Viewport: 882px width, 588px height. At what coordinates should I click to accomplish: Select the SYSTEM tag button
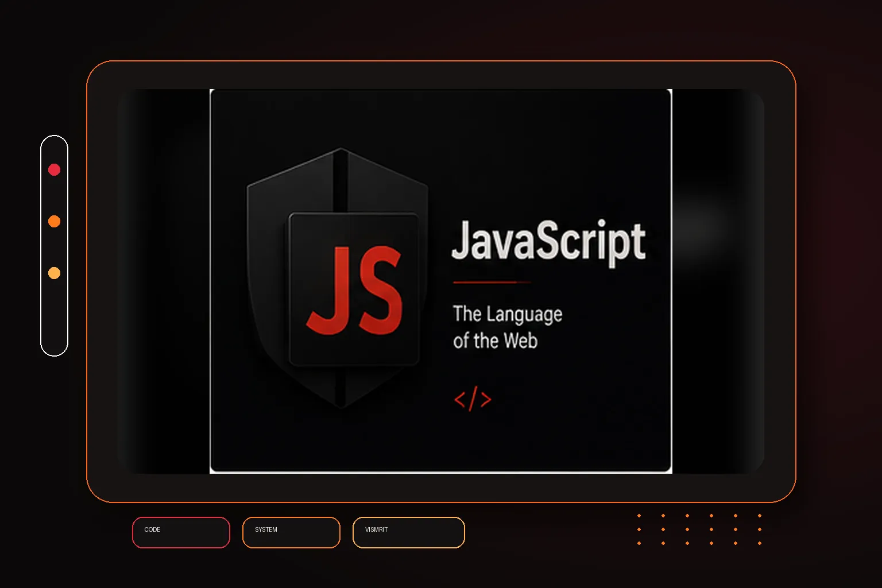click(x=291, y=532)
